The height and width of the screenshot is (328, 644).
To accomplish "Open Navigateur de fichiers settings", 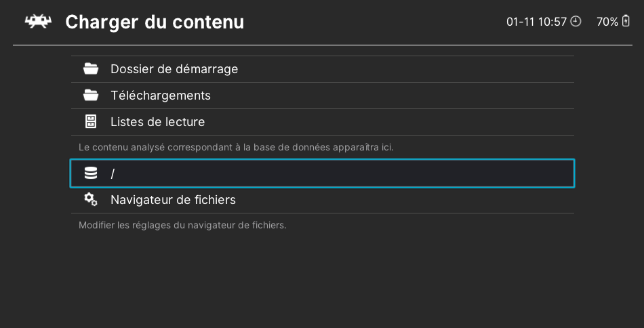I will click(x=323, y=200).
